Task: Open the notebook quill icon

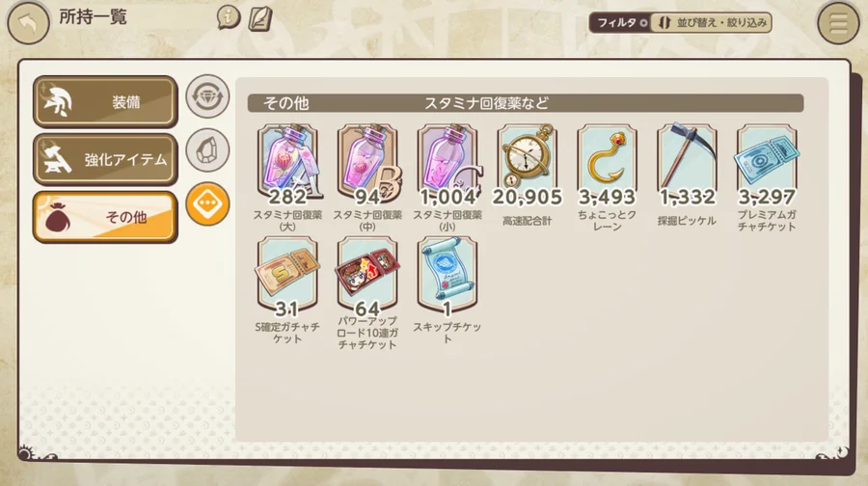Action: click(260, 18)
